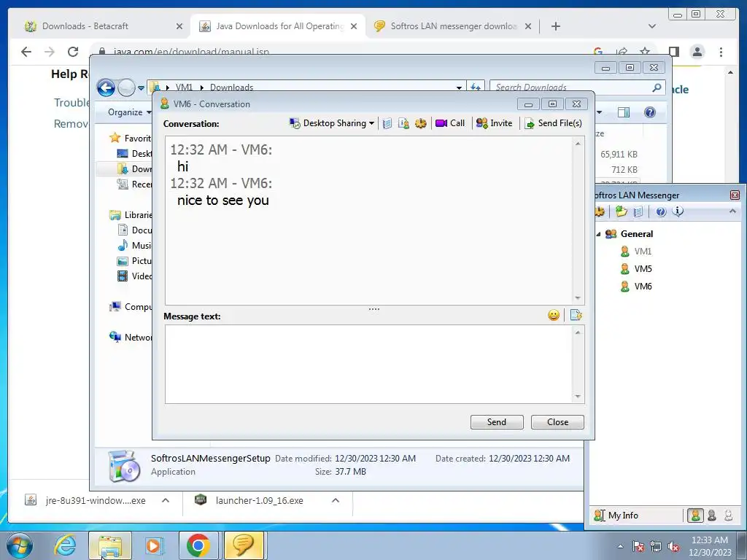
Task: Open options for jre-8u391 download
Action: [166, 500]
